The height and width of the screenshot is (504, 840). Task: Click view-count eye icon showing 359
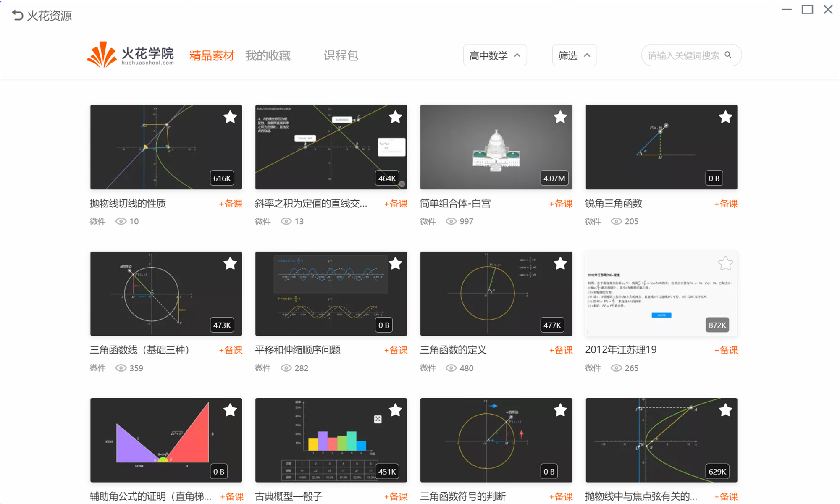[121, 368]
